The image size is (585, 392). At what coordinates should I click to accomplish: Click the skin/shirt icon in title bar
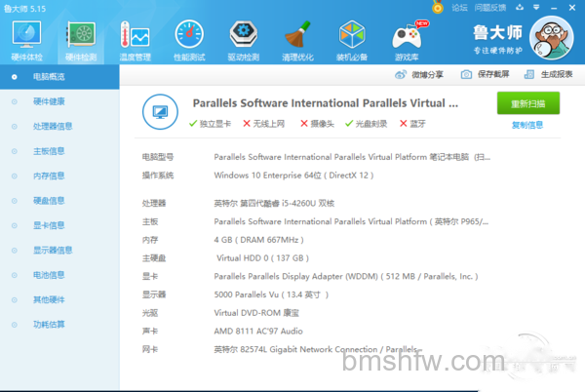tap(520, 8)
